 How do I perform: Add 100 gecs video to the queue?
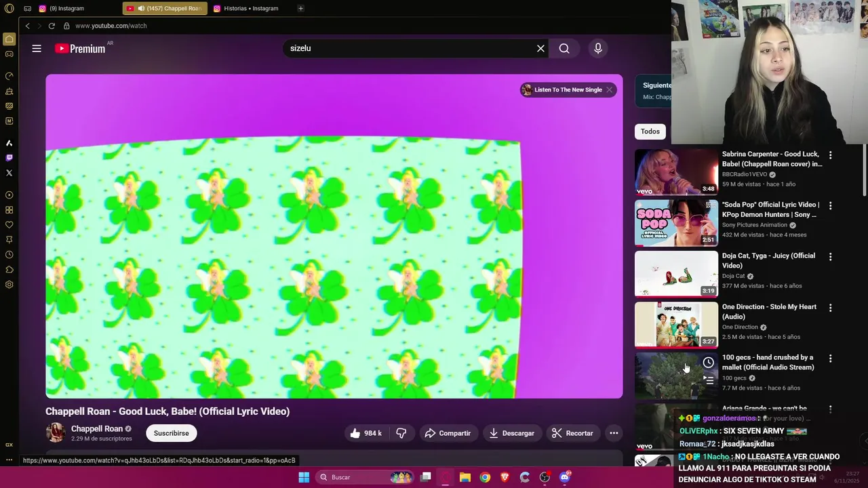pos(708,380)
